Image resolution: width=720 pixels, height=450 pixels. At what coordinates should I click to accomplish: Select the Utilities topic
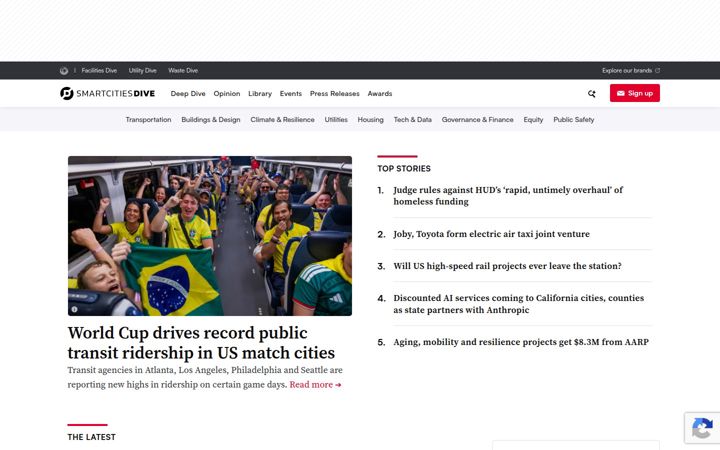click(336, 120)
